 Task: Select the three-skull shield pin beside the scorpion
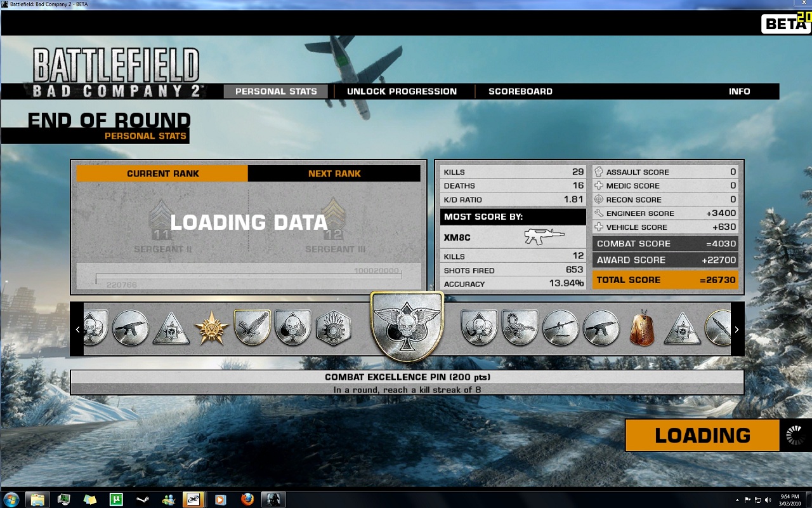coord(479,328)
